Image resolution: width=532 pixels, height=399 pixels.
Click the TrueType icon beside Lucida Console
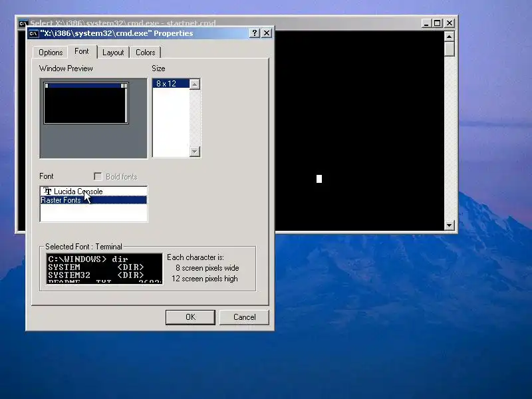tap(47, 191)
